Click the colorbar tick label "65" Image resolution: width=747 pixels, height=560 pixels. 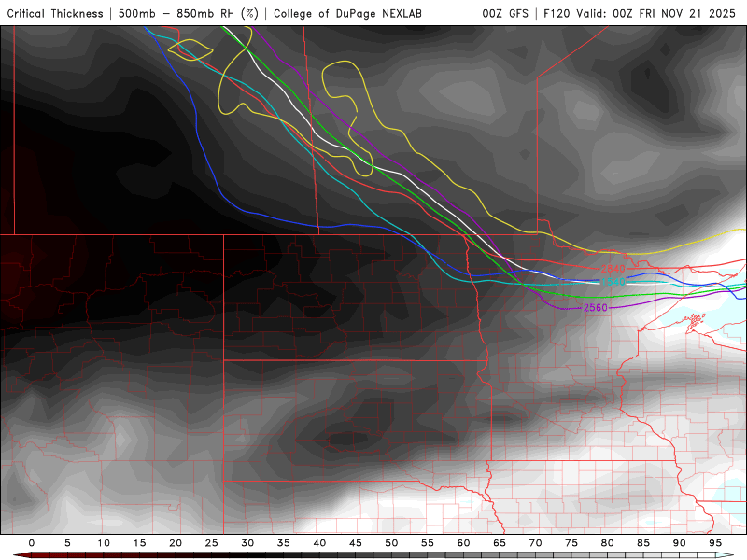pyautogui.click(x=500, y=543)
